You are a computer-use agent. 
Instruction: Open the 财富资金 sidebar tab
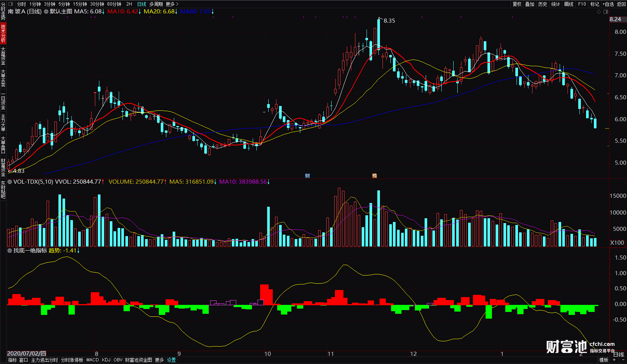tap(3, 168)
